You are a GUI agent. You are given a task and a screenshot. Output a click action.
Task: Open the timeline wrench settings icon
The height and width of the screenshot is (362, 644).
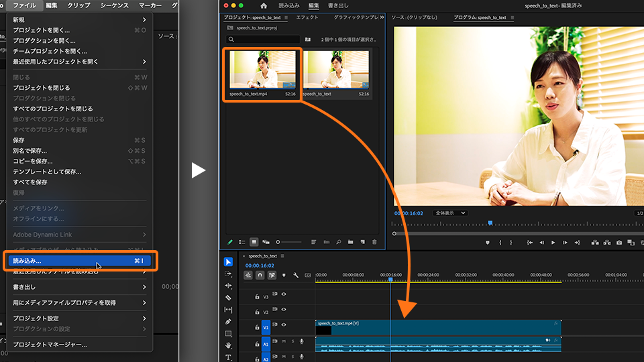(x=296, y=275)
